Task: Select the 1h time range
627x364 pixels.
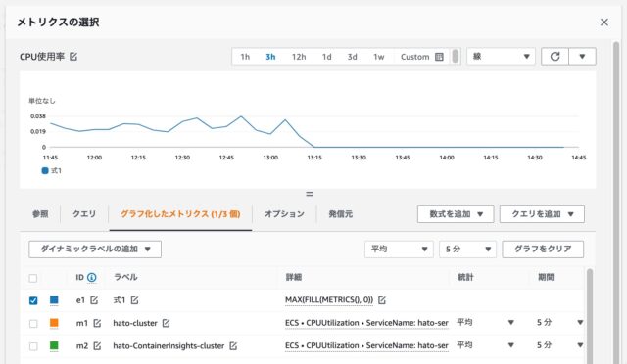Action: pyautogui.click(x=245, y=57)
